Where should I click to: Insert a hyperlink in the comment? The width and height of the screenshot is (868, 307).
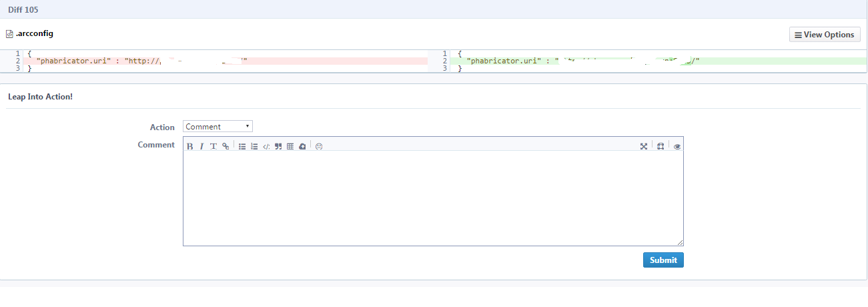point(226,146)
